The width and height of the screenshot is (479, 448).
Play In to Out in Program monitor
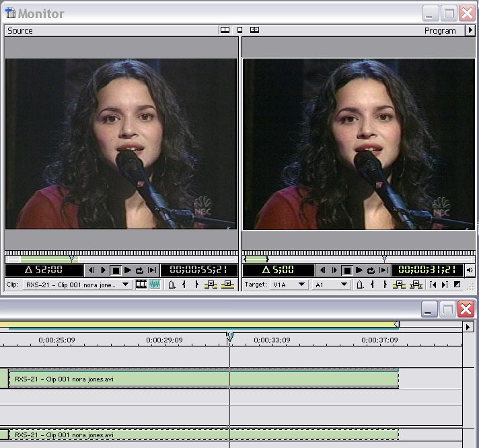383,270
